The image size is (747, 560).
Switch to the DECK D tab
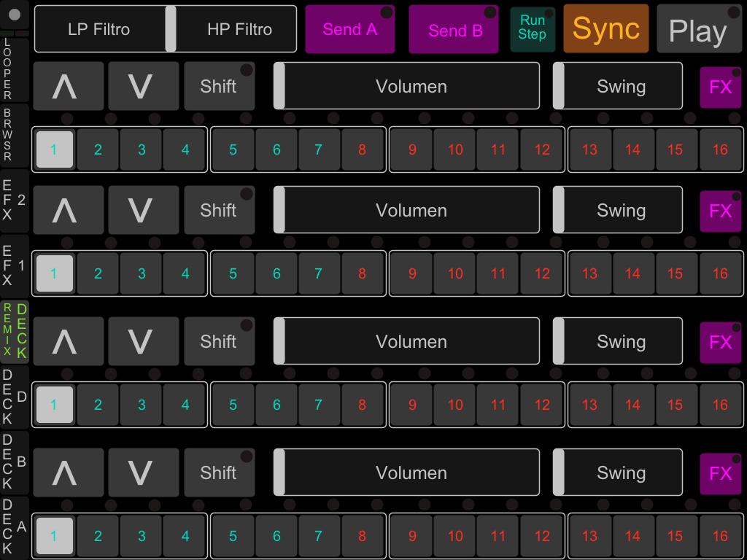click(15, 397)
